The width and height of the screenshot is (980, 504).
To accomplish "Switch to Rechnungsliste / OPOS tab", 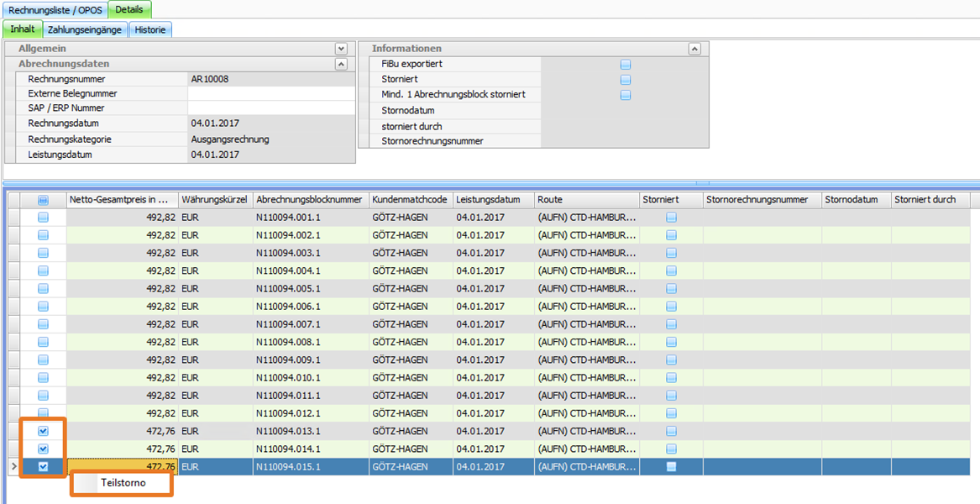I will (54, 9).
